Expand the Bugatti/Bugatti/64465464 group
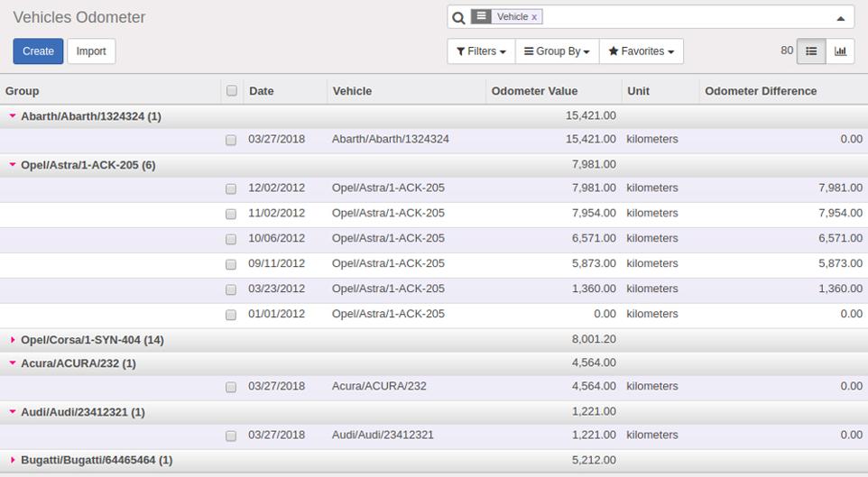 tap(12, 460)
